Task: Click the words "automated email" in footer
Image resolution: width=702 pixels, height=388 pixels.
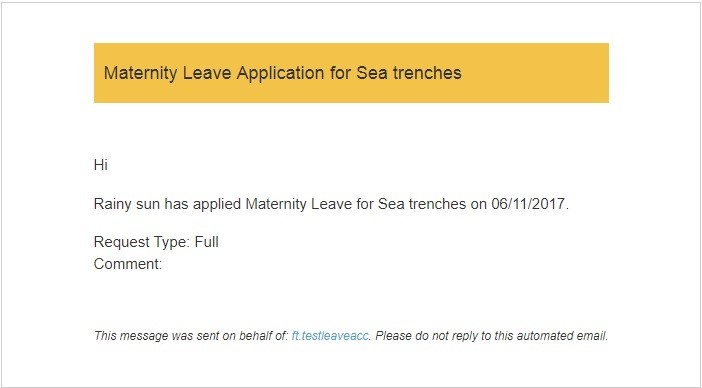Action: [561, 336]
